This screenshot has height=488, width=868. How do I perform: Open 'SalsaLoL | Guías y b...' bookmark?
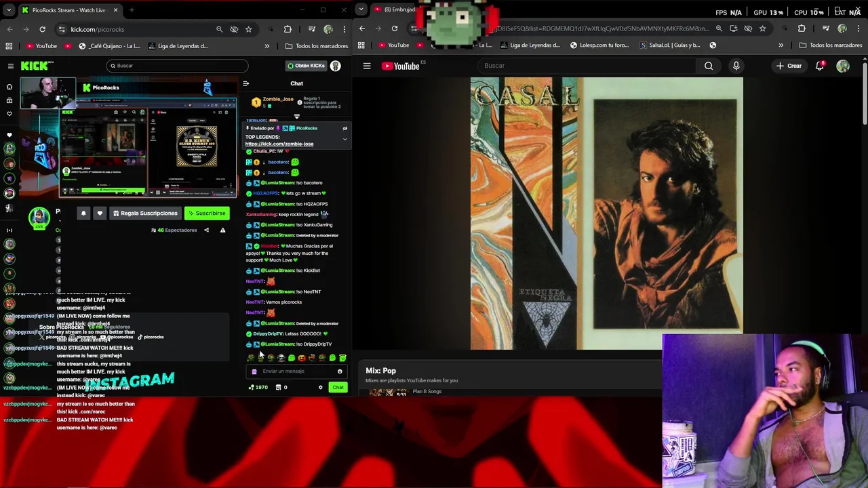click(670, 45)
